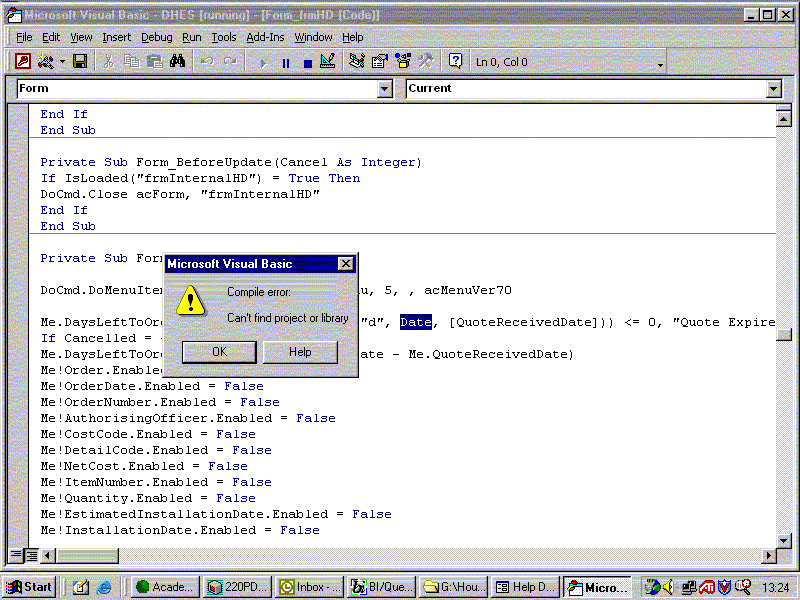Click Help in the compile error dialog
Viewport: 800px width, 600px height.
300,352
